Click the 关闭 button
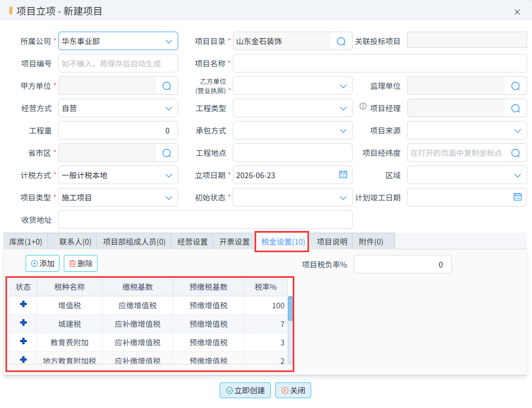532x408 pixels. [293, 391]
